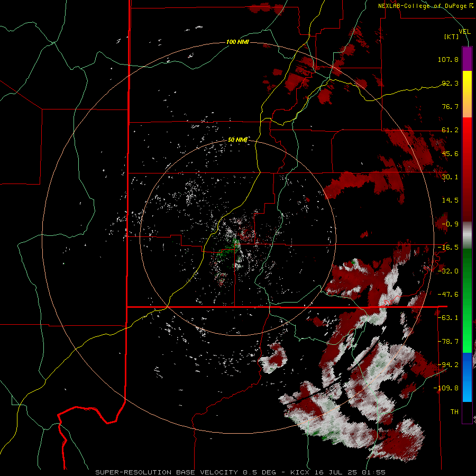Click the -109.8 velocity scale value
476x476 pixels.
(446, 388)
